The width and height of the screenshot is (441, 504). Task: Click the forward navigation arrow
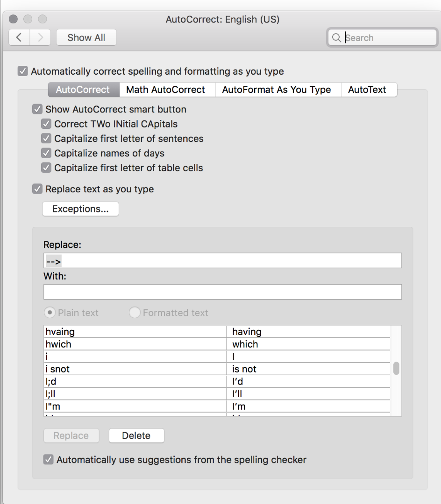click(40, 38)
